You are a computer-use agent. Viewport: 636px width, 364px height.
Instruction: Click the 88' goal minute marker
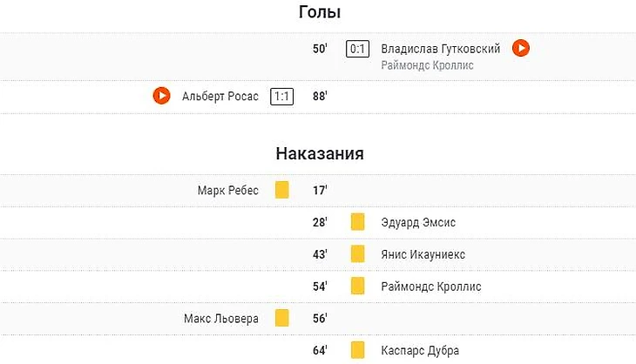pos(320,97)
